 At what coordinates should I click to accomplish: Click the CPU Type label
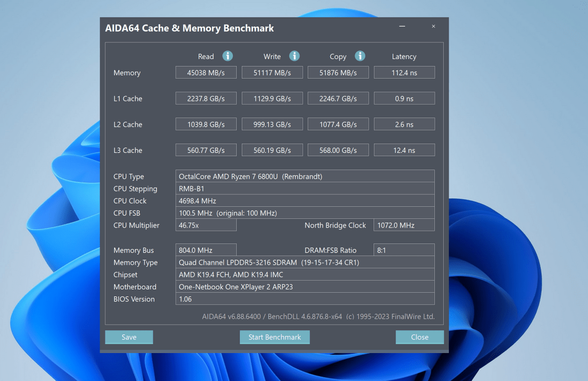(129, 177)
